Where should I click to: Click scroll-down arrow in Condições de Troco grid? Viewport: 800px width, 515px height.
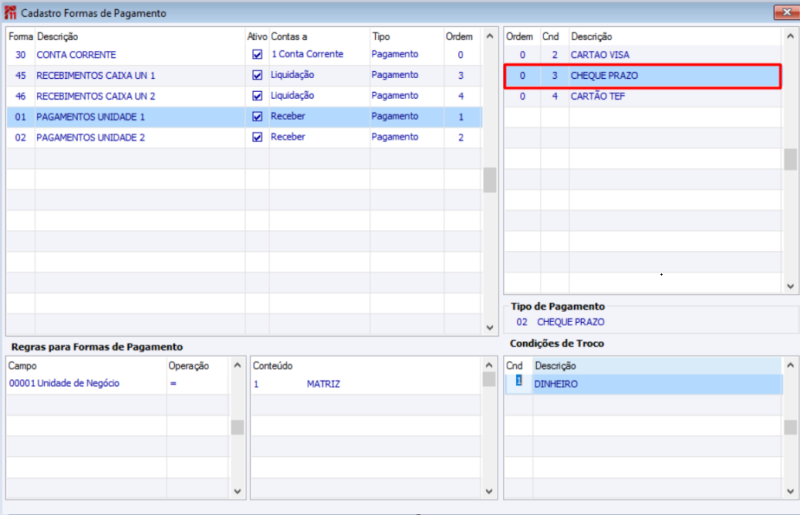(790, 492)
